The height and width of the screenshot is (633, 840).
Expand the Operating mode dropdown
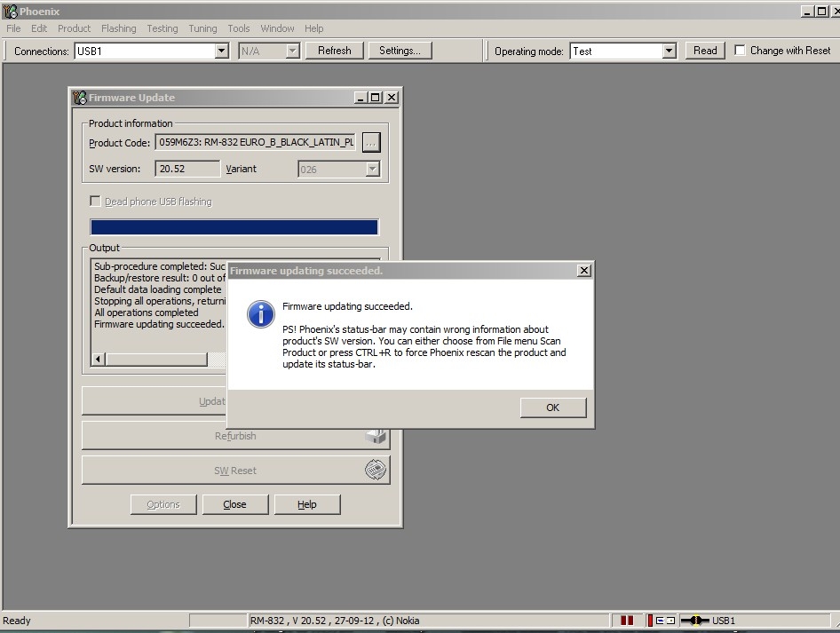pos(669,51)
